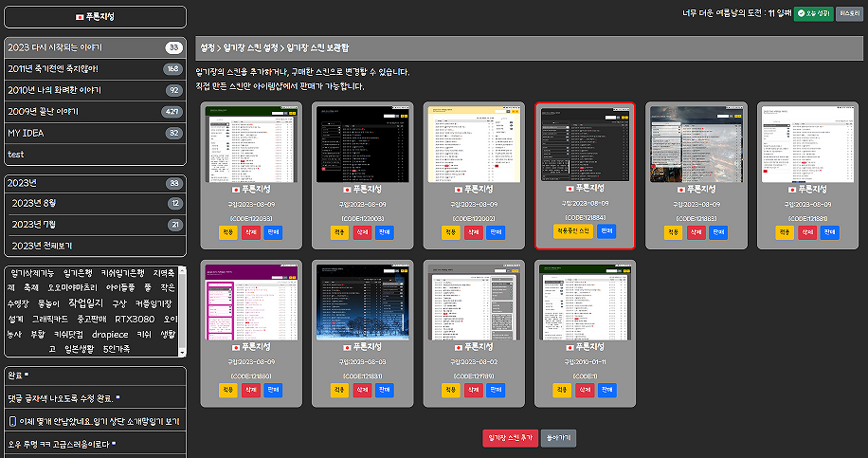The image size is (868, 458).
Task: Apply the skin with CODE:122003
Action: click(339, 232)
